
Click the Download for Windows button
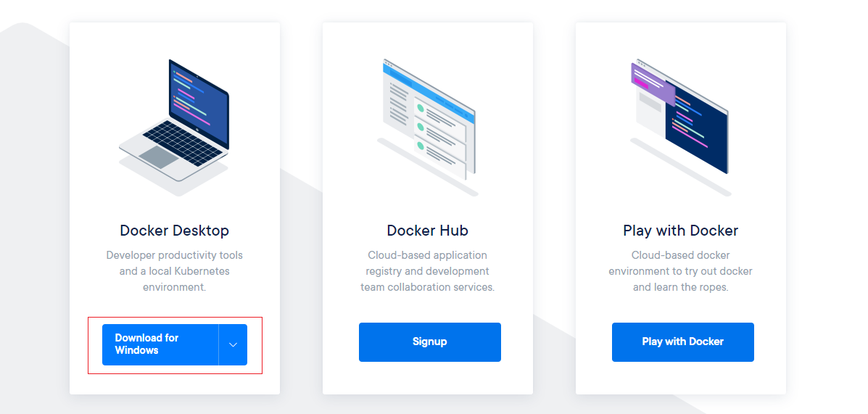coord(160,344)
